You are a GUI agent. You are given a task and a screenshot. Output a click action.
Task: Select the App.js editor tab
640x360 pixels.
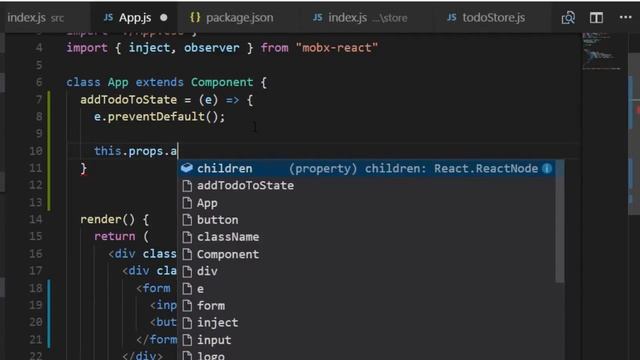point(135,18)
